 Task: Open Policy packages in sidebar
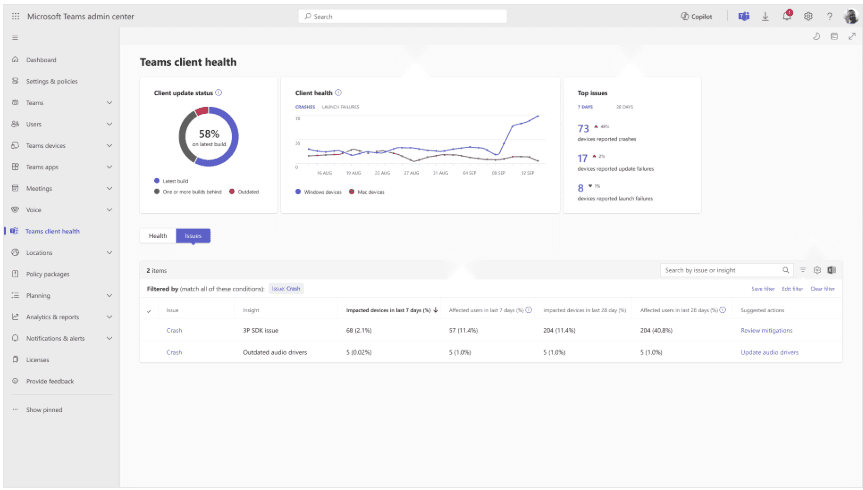(x=47, y=275)
